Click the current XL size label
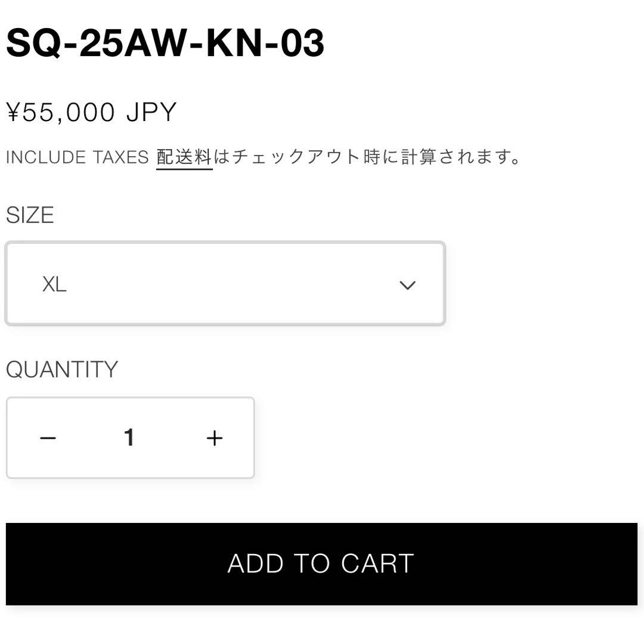Viewport: 644px width, 644px height. pos(55,285)
